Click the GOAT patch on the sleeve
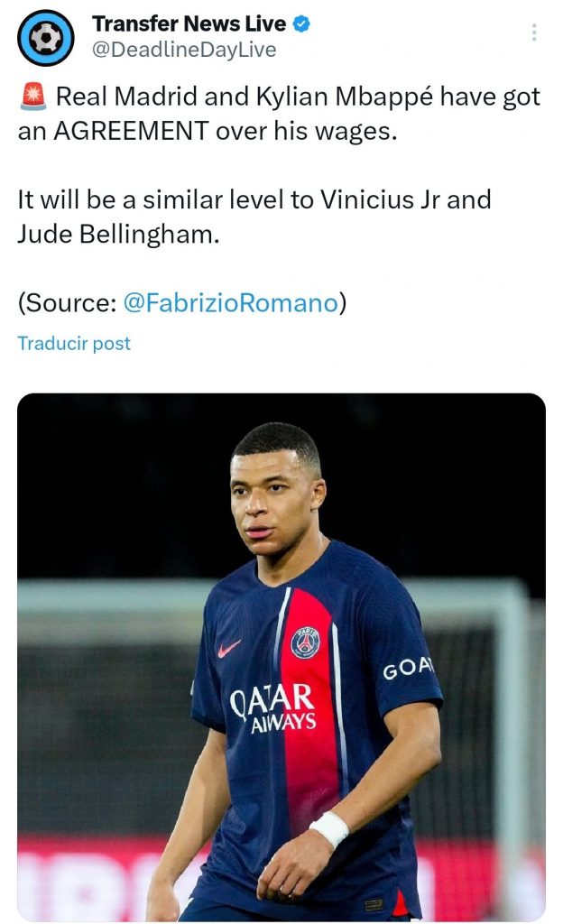 [x=408, y=669]
